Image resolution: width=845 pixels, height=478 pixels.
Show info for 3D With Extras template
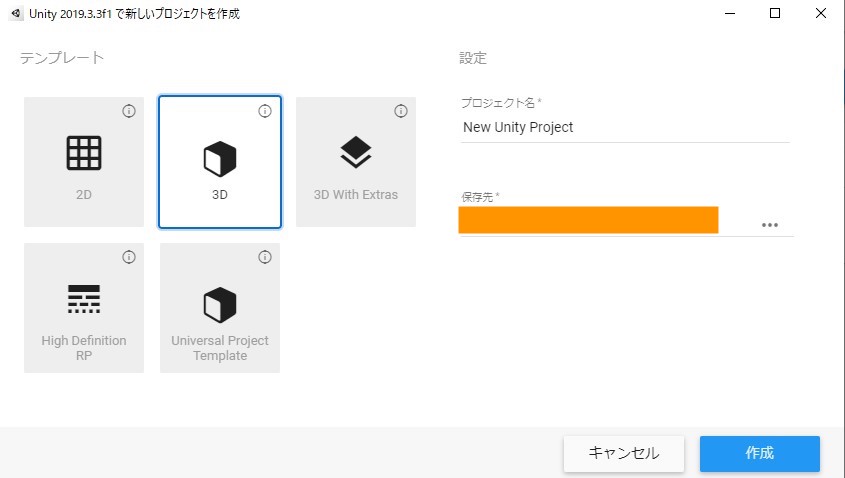click(400, 111)
